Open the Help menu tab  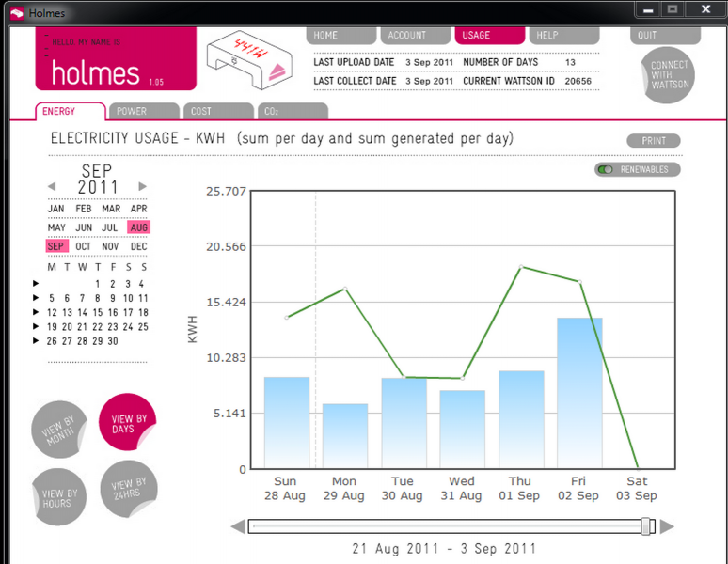tap(564, 36)
